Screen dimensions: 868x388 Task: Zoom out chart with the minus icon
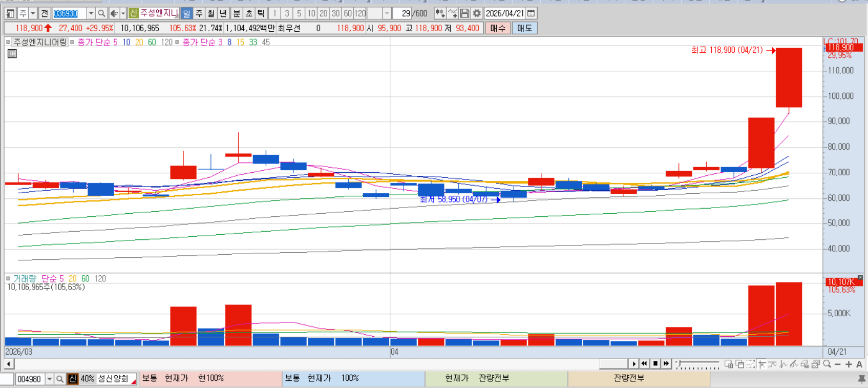[838, 364]
